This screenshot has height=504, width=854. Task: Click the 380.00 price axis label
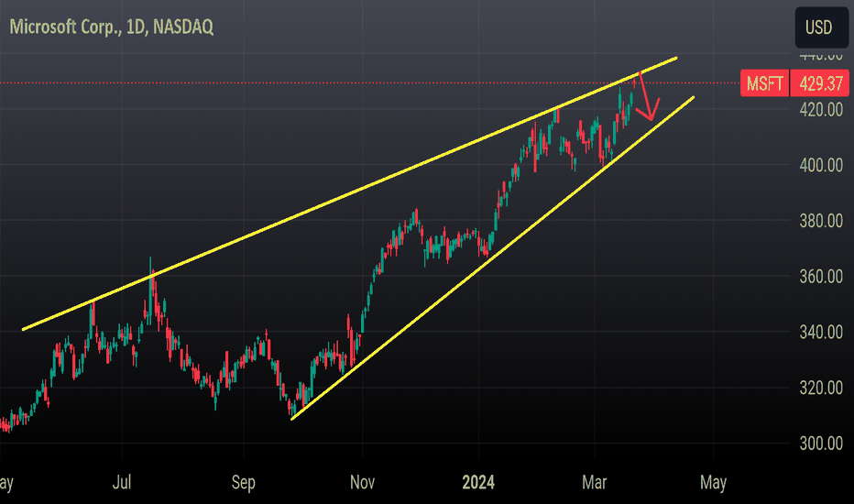point(821,221)
